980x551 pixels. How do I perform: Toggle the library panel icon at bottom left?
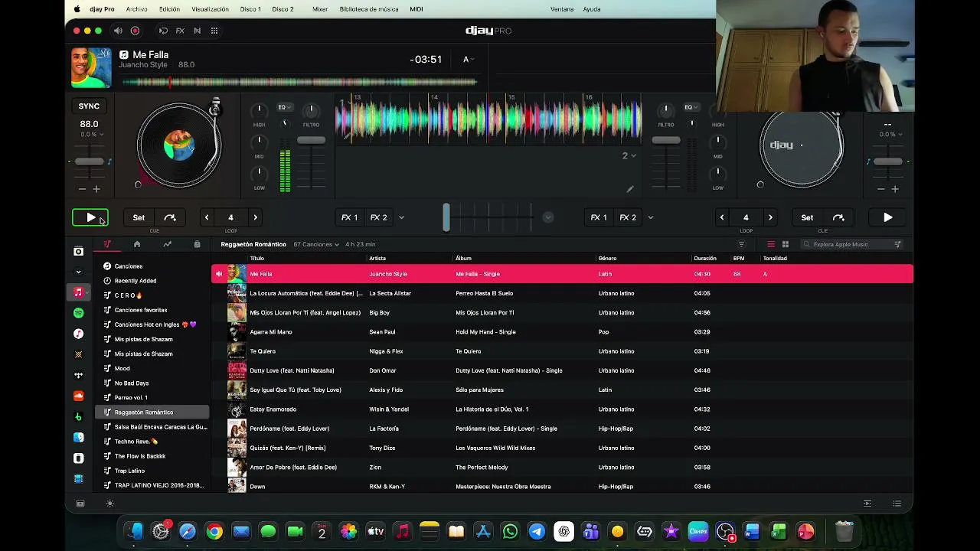pyautogui.click(x=80, y=504)
